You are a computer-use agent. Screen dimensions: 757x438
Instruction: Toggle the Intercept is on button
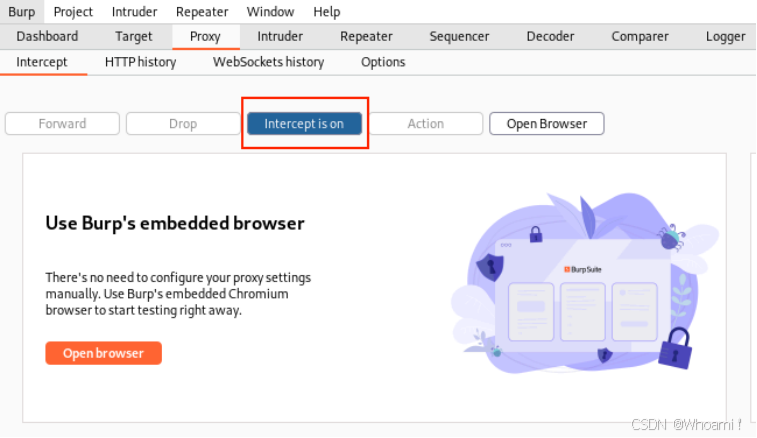tap(304, 124)
